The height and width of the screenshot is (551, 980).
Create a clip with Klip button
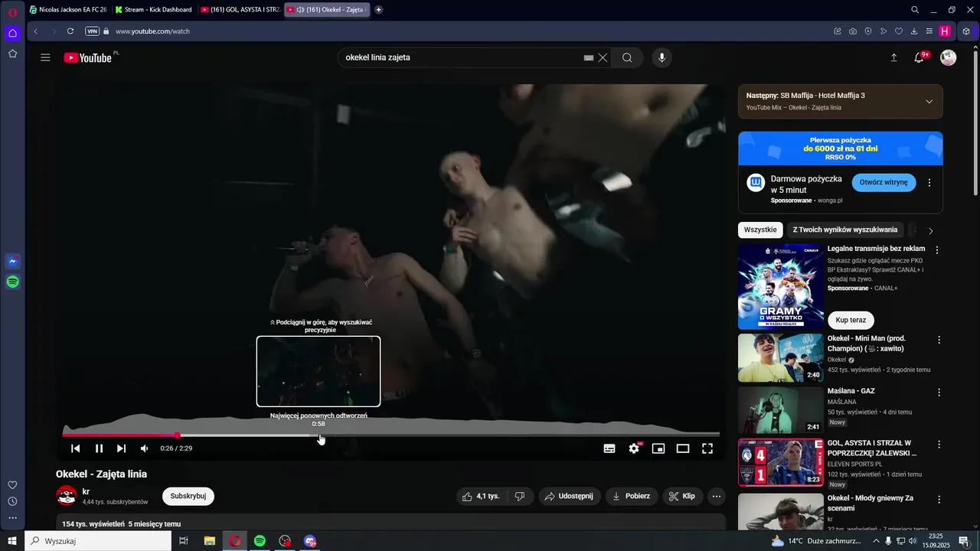pyautogui.click(x=682, y=496)
